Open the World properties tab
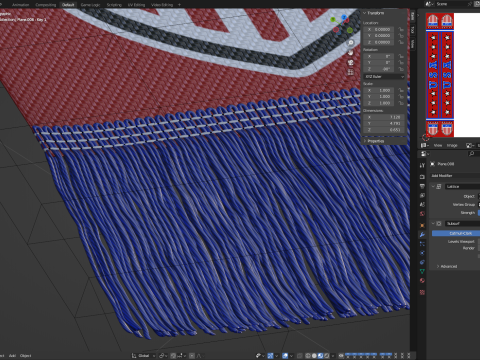 point(422,214)
